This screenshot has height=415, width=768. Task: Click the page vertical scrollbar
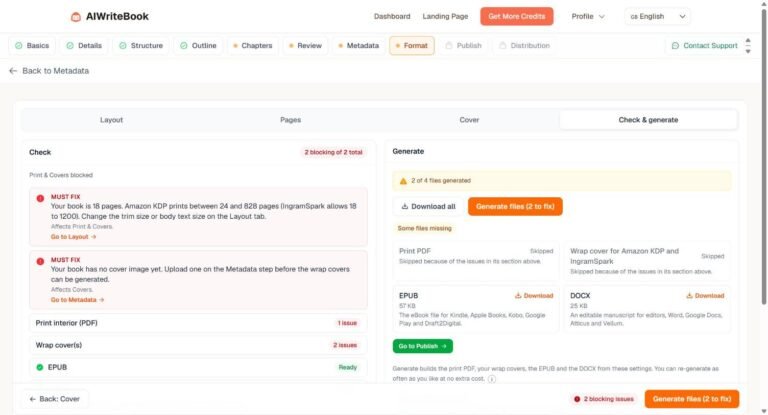[x=764, y=157]
